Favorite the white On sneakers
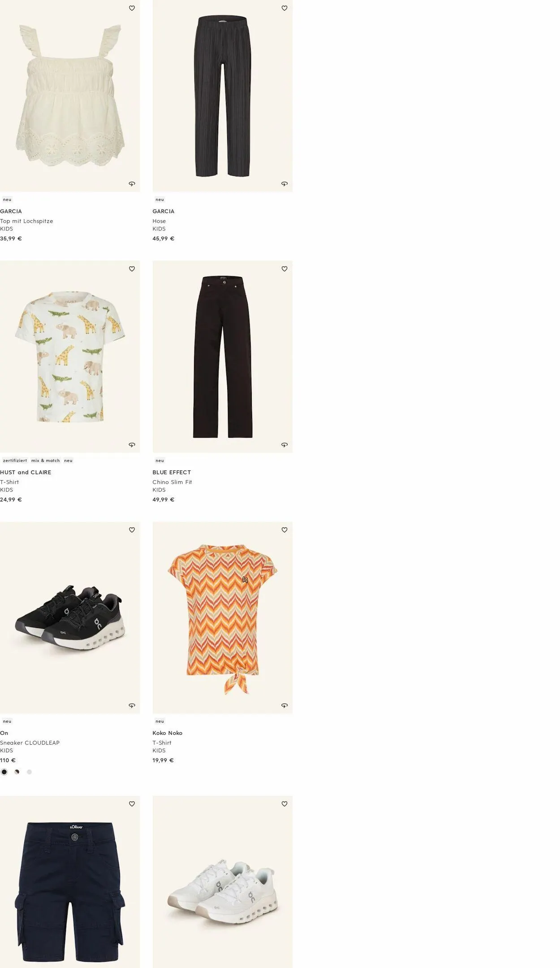This screenshot has width=560, height=968. point(284,804)
